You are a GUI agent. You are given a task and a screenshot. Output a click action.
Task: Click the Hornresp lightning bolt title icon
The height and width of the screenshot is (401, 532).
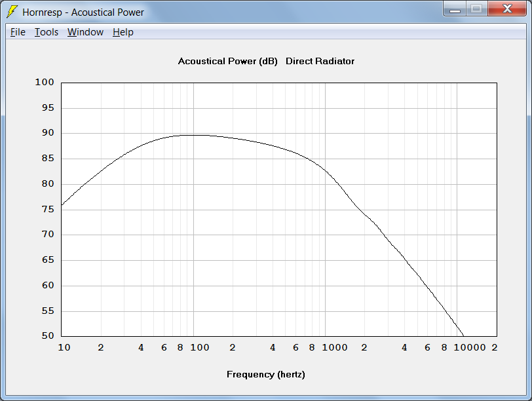coord(12,12)
